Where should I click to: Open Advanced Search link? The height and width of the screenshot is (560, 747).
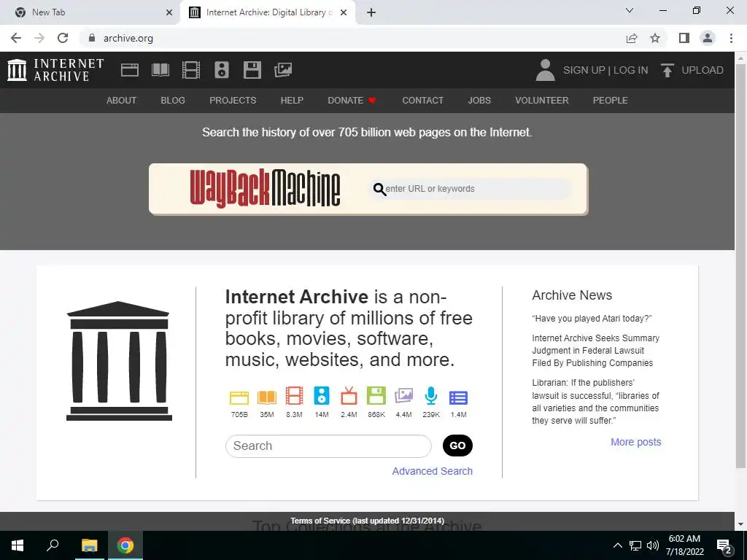[432, 471]
